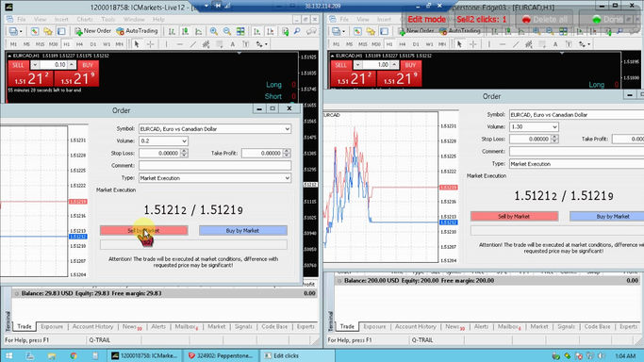Screen dimensions: 644x362
Task: Open new chart dropdown arrow in Pepperstone toolbar
Action: pyautogui.click(x=343, y=31)
